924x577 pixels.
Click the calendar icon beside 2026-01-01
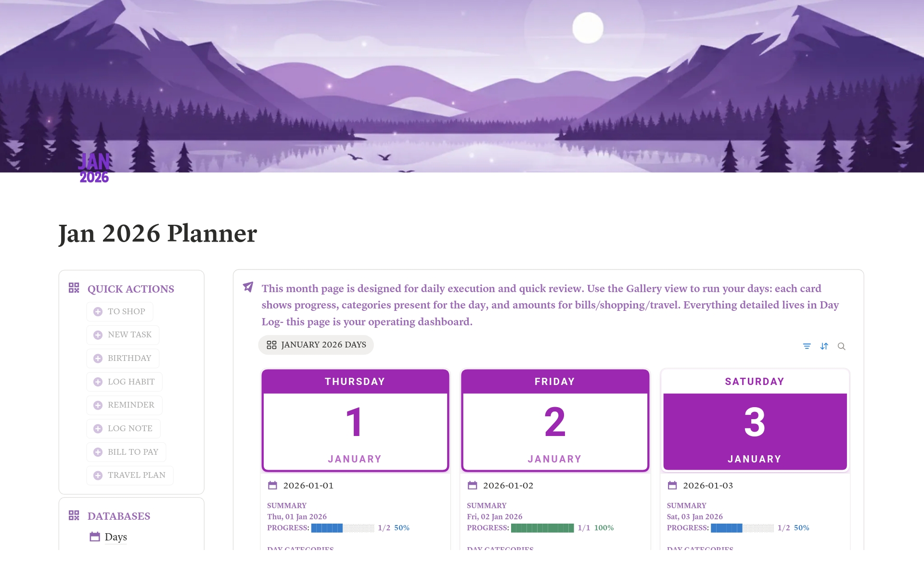(x=272, y=486)
